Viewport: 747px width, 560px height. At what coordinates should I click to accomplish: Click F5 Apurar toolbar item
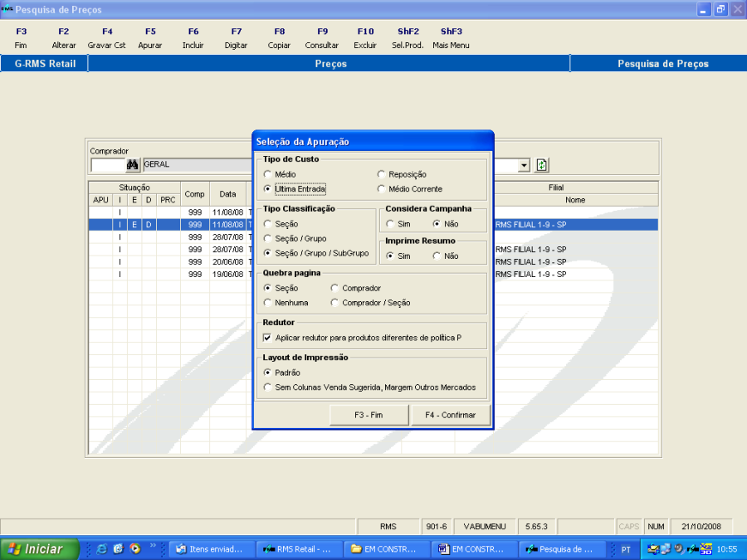point(150,38)
